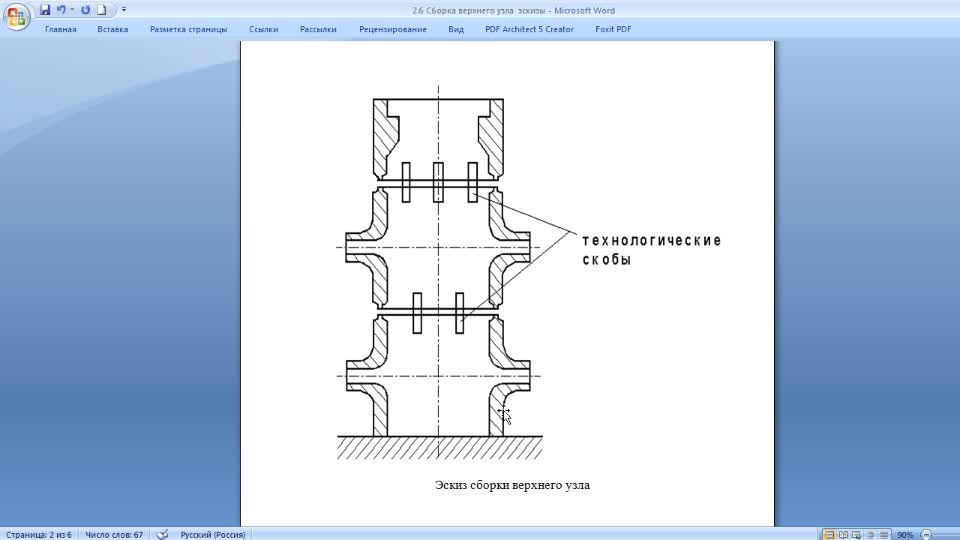Open the undo history dropdown arrow

72,10
